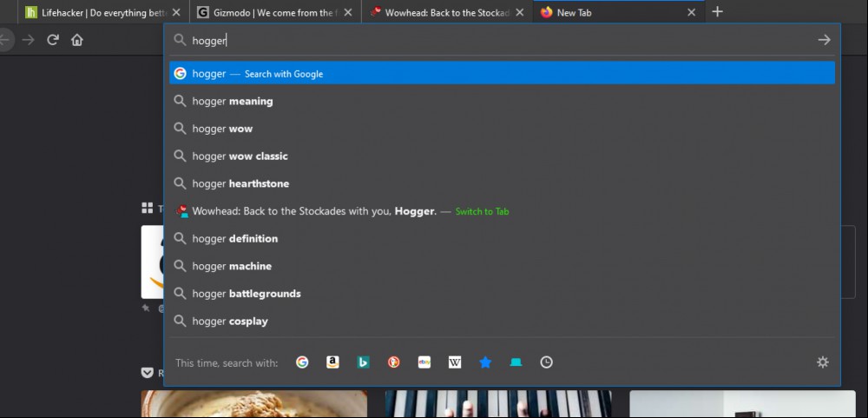Image resolution: width=868 pixels, height=418 pixels.
Task: Search this time with Bing icon
Action: 363,362
